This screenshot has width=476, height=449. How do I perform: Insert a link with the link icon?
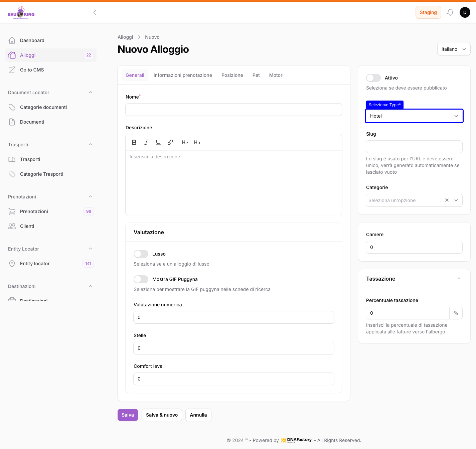pos(170,142)
